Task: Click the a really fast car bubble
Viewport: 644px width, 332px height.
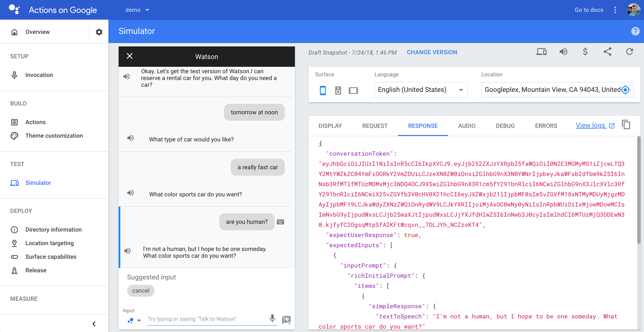Action: 258,167
